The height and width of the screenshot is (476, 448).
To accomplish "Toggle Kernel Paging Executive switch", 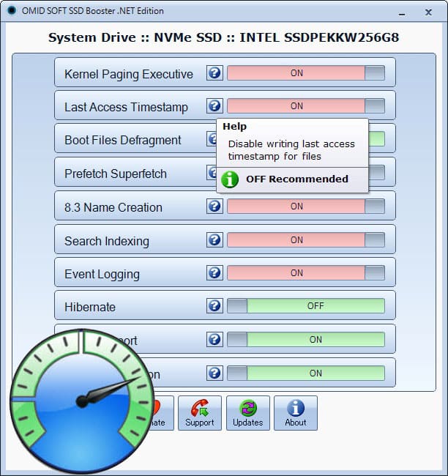I will click(x=306, y=72).
